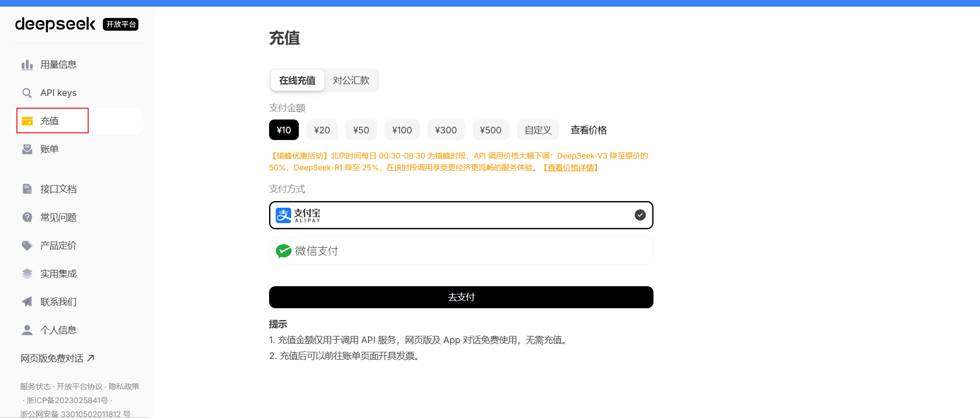Open 实用集成 page
This screenshot has width=980, height=418.
coord(77,274)
